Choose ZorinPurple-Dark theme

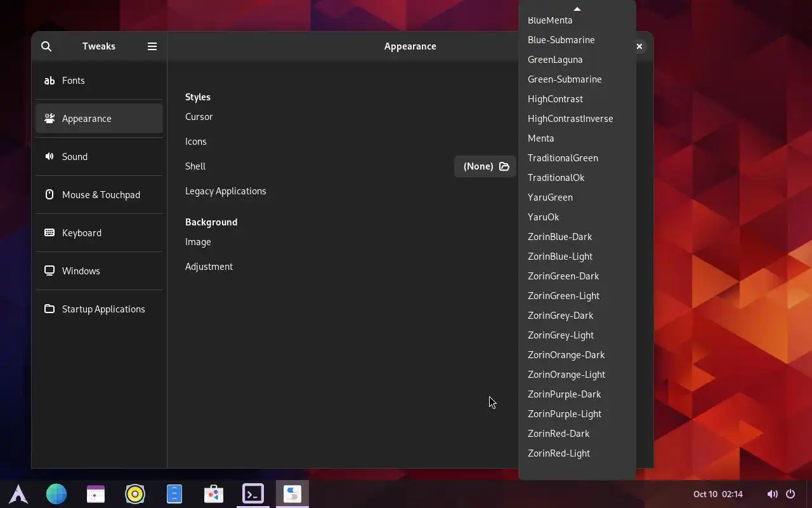577,394
